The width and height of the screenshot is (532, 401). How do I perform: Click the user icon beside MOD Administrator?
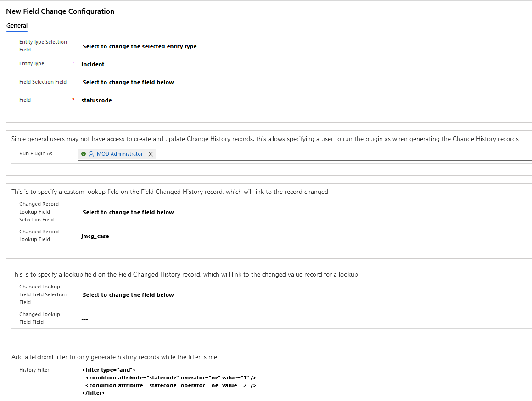click(91, 154)
